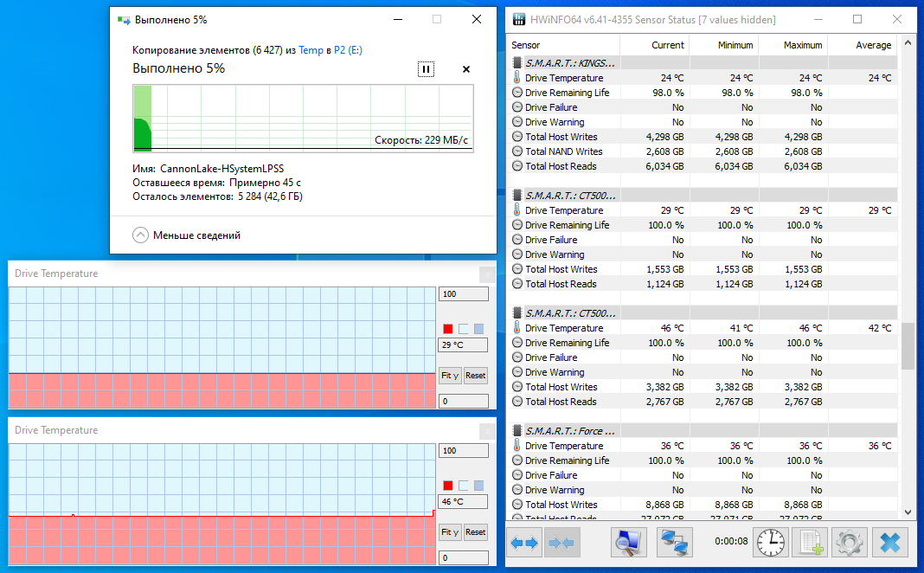Screen dimensions: 924x573
Task: Click the '100' upper limit field on the graph
Action: point(463,293)
